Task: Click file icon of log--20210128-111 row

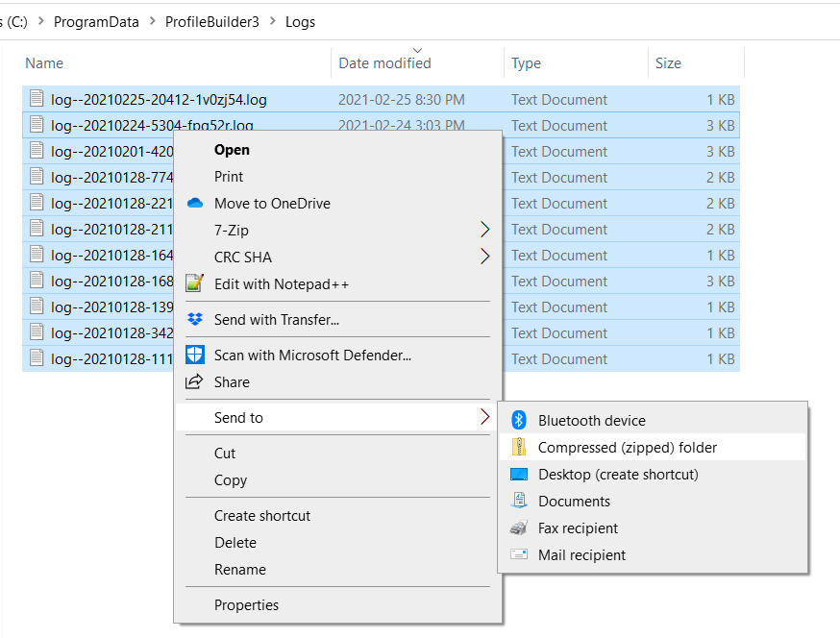Action: (x=37, y=357)
